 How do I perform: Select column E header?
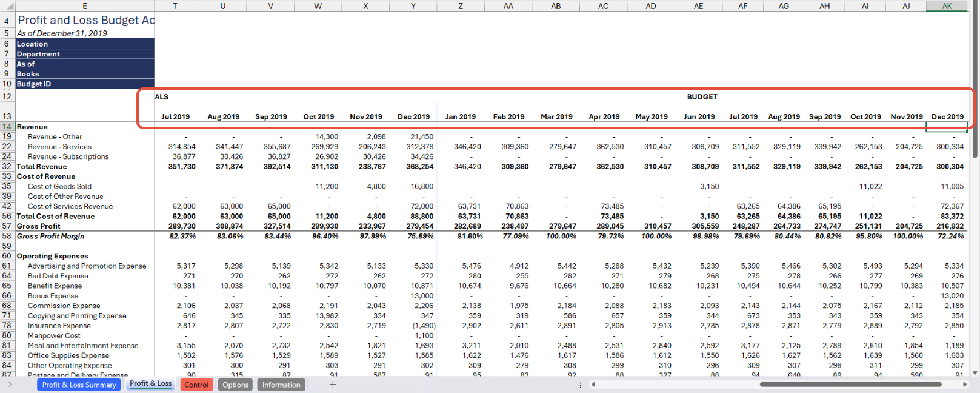click(85, 6)
